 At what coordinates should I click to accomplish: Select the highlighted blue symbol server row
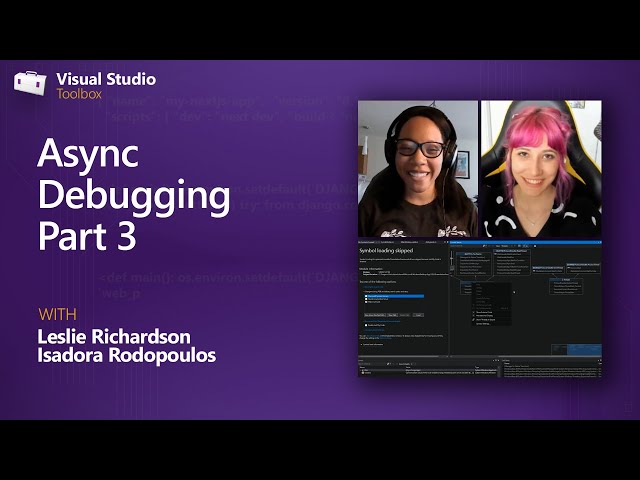[394, 296]
